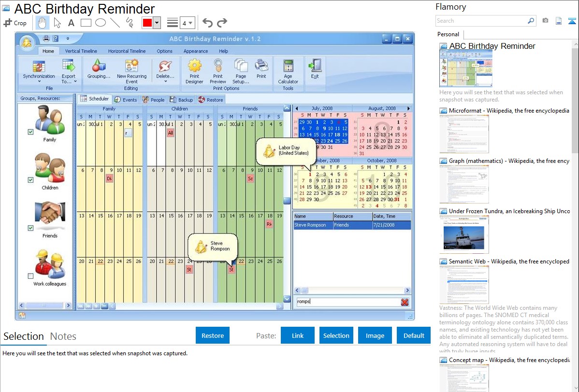The width and height of the screenshot is (579, 392).
Task: Open the Age Calculator tool
Action: pos(288,71)
